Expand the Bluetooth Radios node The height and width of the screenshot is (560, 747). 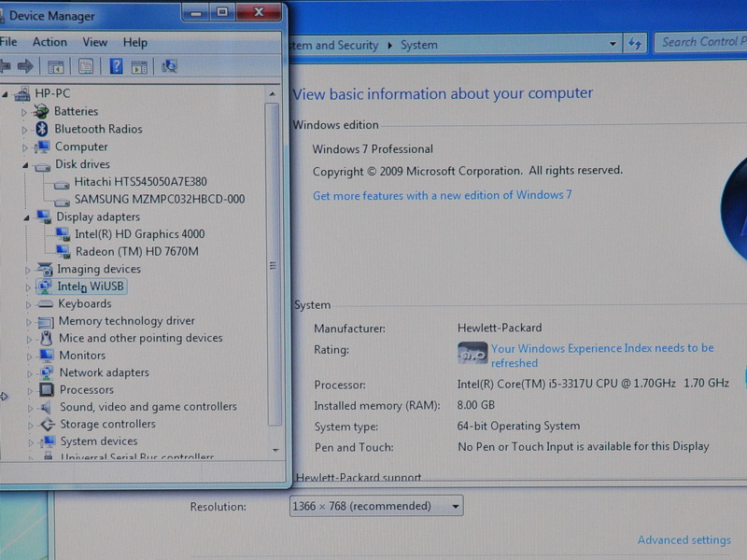(x=24, y=130)
